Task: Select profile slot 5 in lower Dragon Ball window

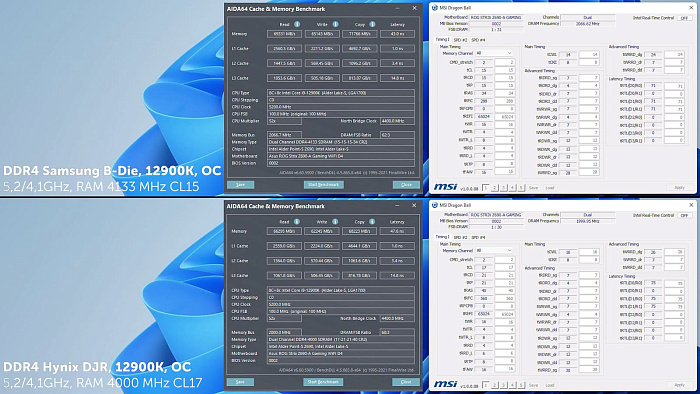Action: (x=521, y=385)
